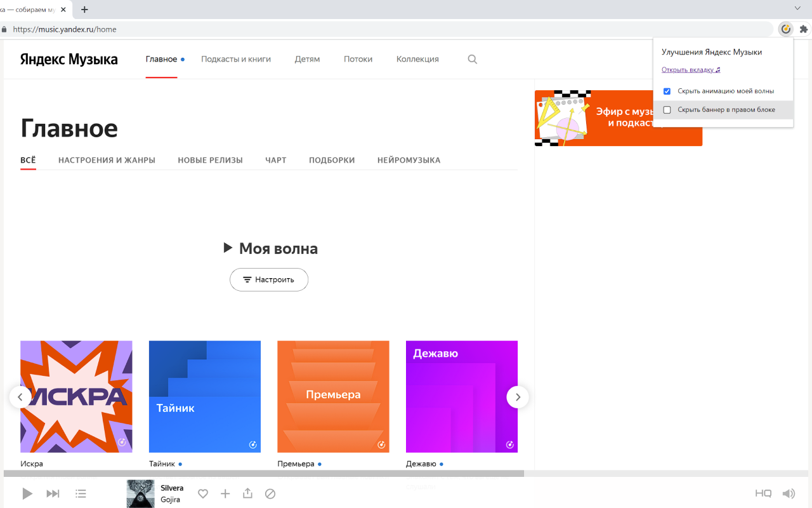This screenshot has height=508, width=812.
Task: Open the Искра playlist cover
Action: pos(76,397)
